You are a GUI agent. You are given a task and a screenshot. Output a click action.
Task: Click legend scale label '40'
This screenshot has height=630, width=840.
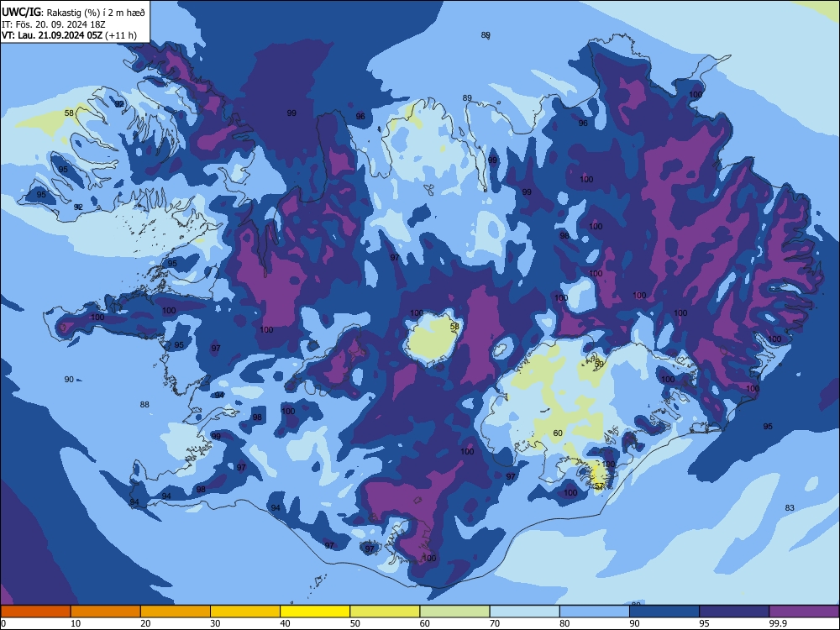click(x=285, y=623)
